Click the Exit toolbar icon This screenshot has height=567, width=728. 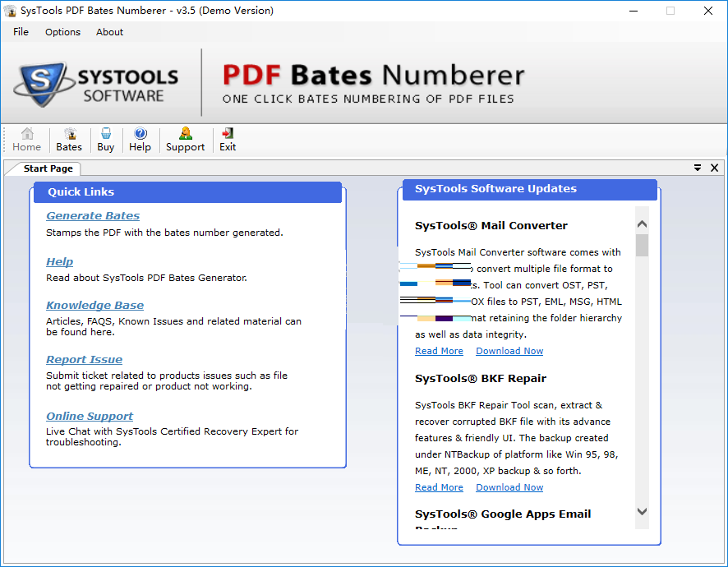(x=228, y=140)
